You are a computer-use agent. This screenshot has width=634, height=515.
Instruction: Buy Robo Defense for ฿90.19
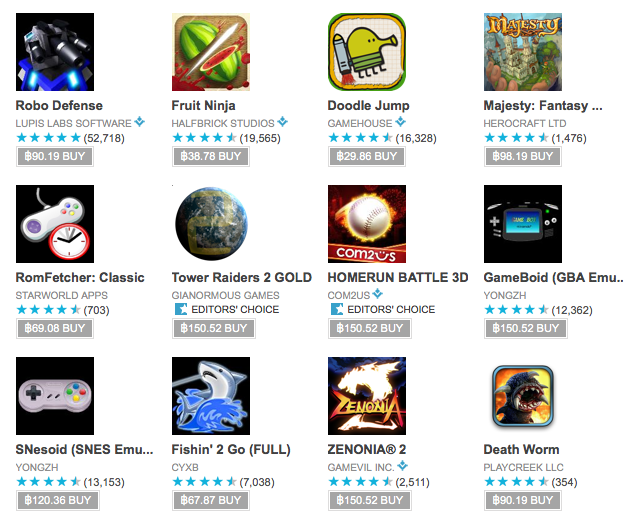(x=55, y=156)
